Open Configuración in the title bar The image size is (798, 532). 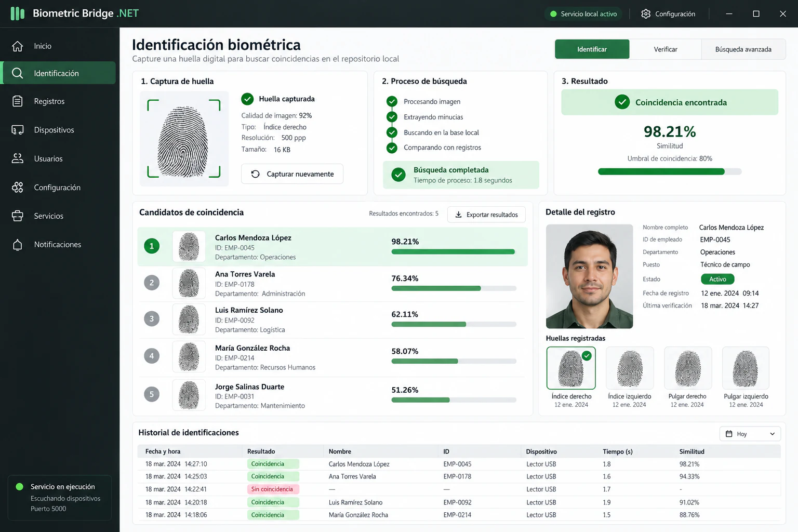point(668,14)
